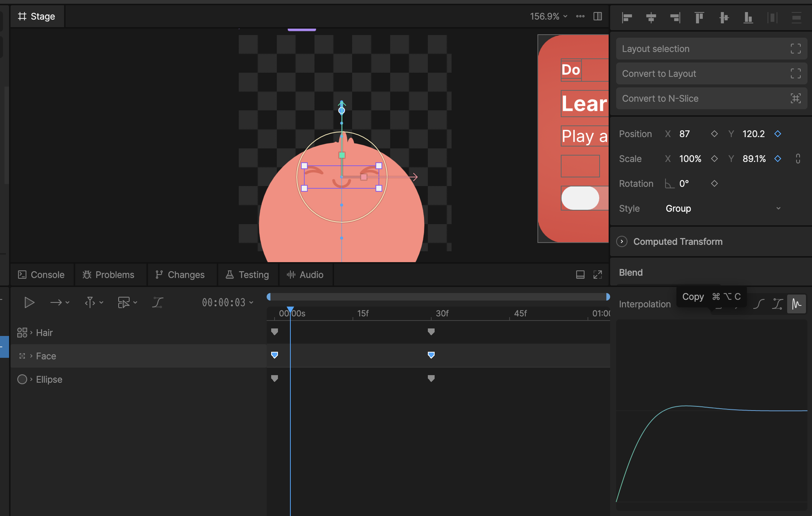This screenshot has height=516, width=812.
Task: Dock the bottom panel icon
Action: 580,275
